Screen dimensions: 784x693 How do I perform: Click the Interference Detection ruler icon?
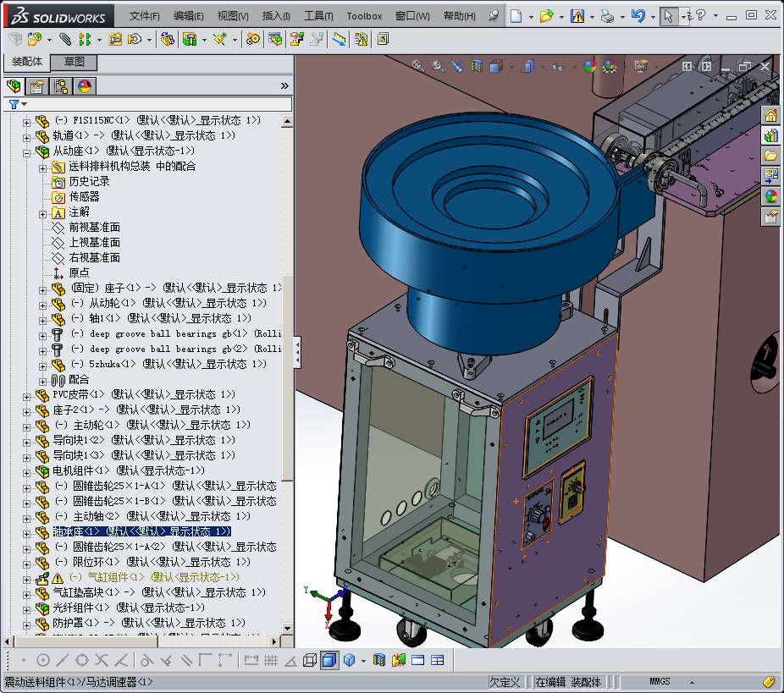[339, 39]
